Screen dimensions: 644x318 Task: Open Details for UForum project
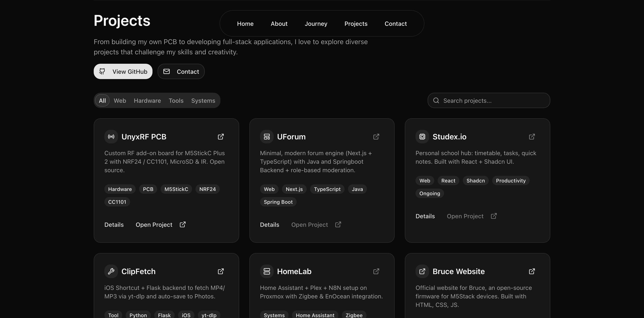(269, 225)
